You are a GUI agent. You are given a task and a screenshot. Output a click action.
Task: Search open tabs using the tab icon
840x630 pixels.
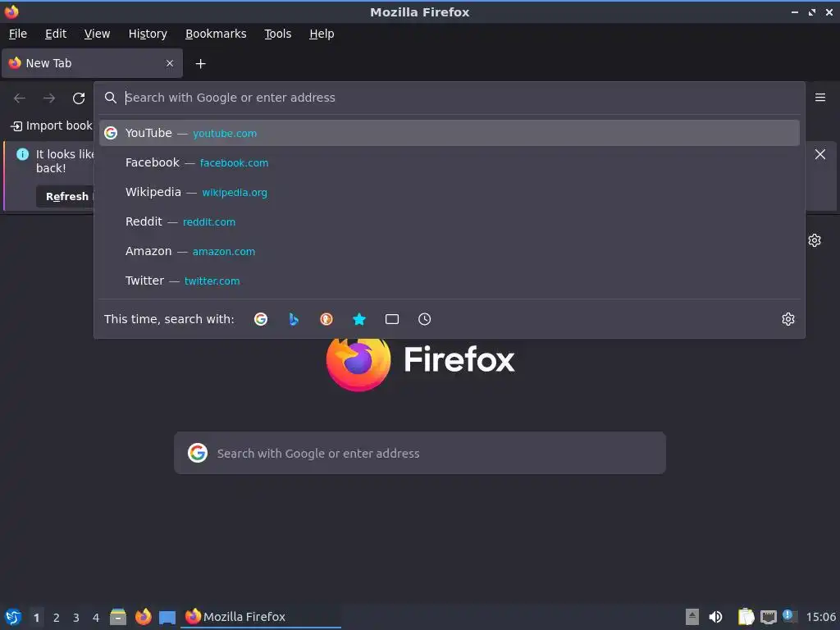[x=392, y=319]
